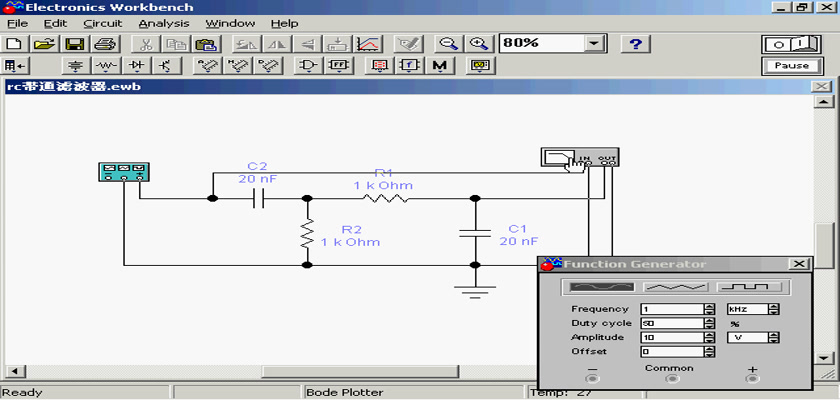Open the Edit menu

[x=56, y=24]
